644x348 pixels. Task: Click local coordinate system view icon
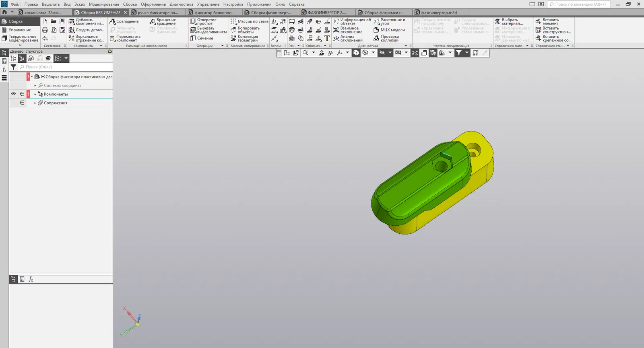pos(287,53)
